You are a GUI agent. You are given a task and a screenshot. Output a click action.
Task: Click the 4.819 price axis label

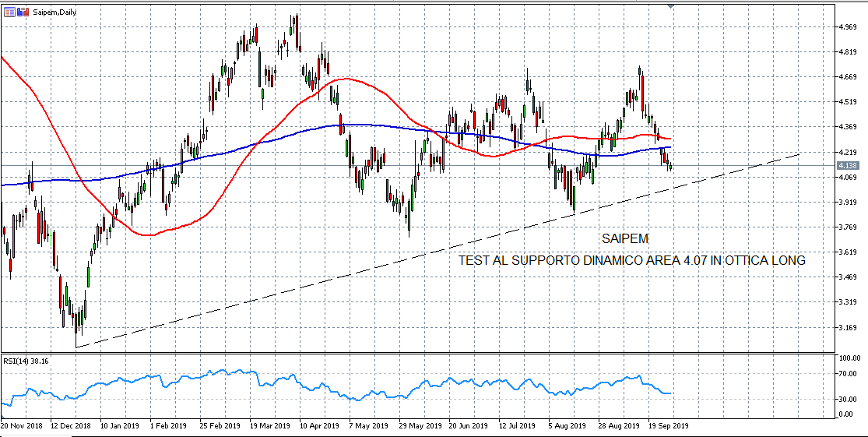(x=848, y=52)
